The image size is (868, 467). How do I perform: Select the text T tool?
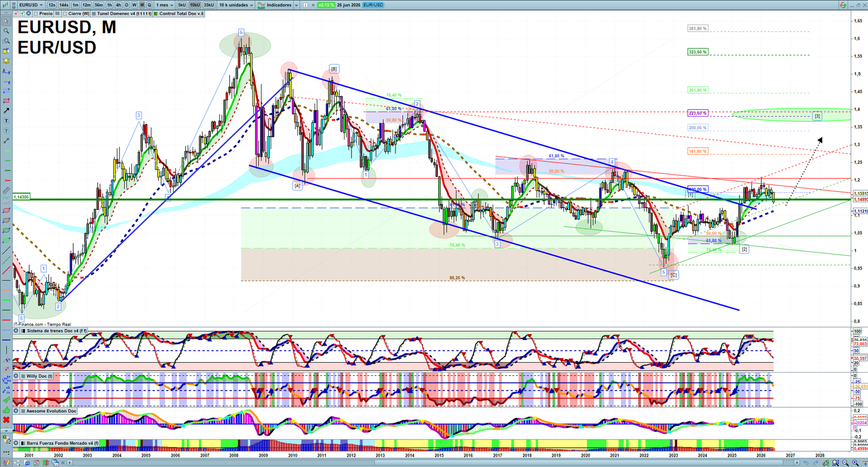[x=6, y=121]
